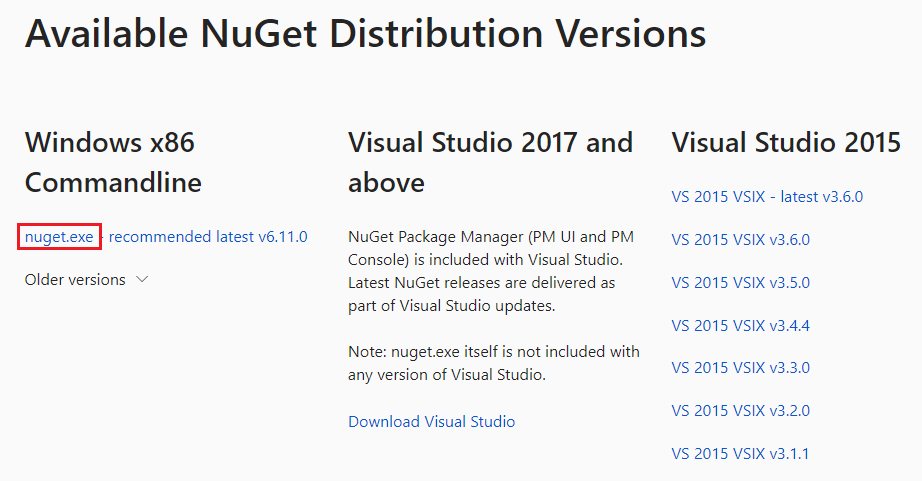Download the VS 2015 VSIX v3.6.0 link
The height and width of the screenshot is (481, 922).
point(740,239)
